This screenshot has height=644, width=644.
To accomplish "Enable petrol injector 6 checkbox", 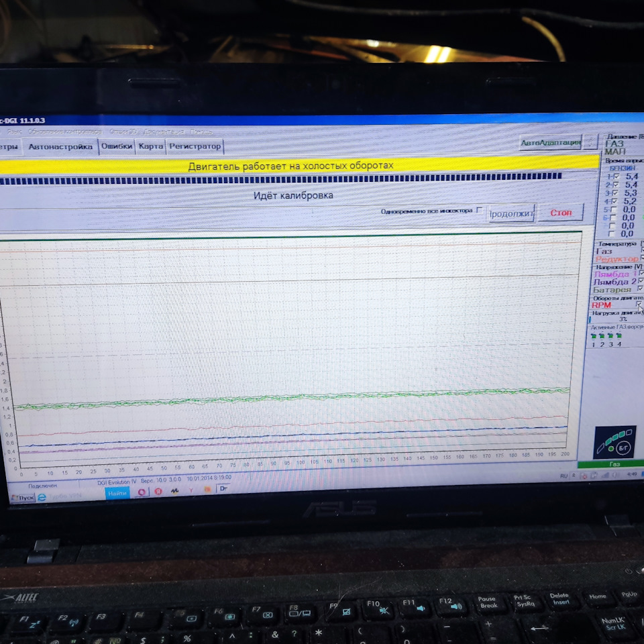I will [612, 217].
